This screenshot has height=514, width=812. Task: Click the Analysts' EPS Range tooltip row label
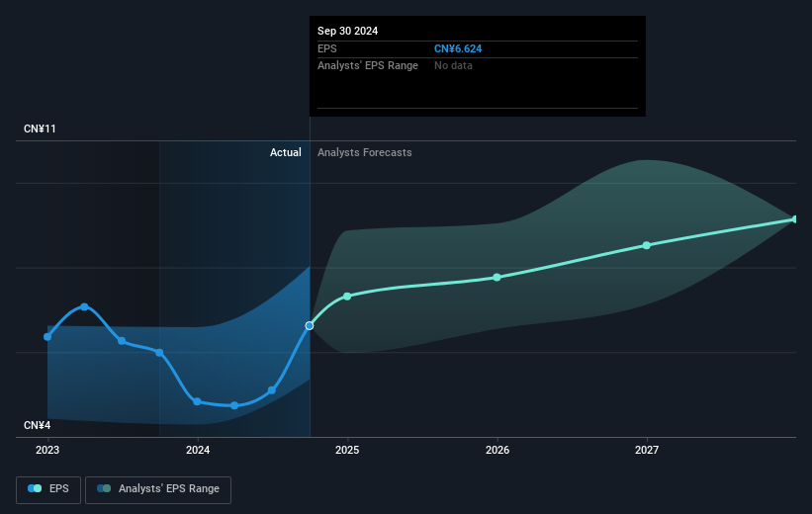coord(368,66)
